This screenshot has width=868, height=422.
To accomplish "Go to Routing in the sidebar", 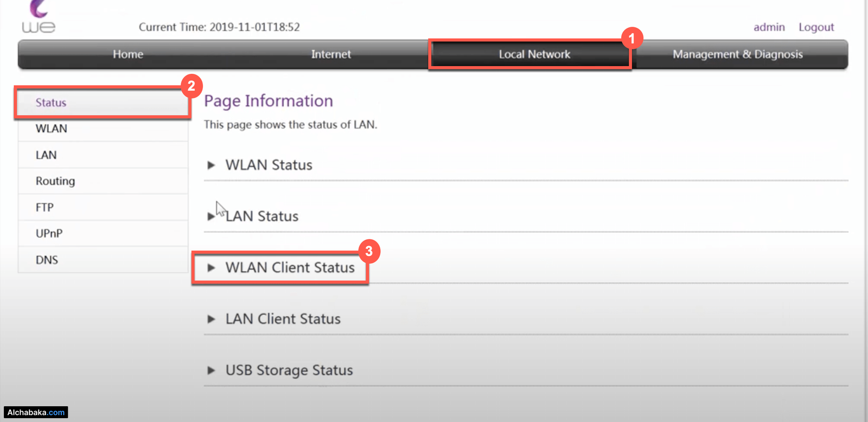I will (x=55, y=181).
